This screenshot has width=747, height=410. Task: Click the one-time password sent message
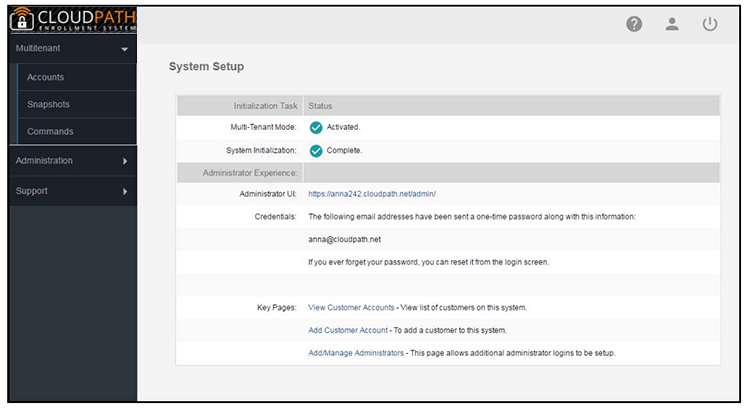[472, 217]
